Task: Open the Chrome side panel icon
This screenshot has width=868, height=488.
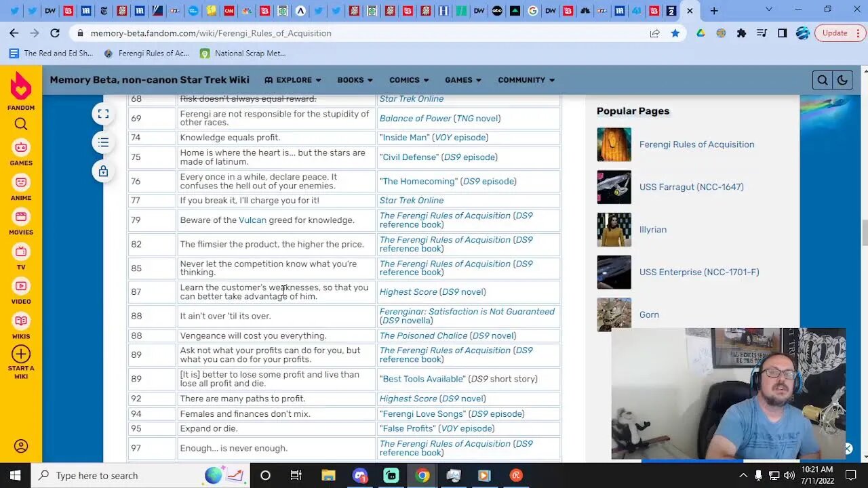Action: tap(782, 33)
